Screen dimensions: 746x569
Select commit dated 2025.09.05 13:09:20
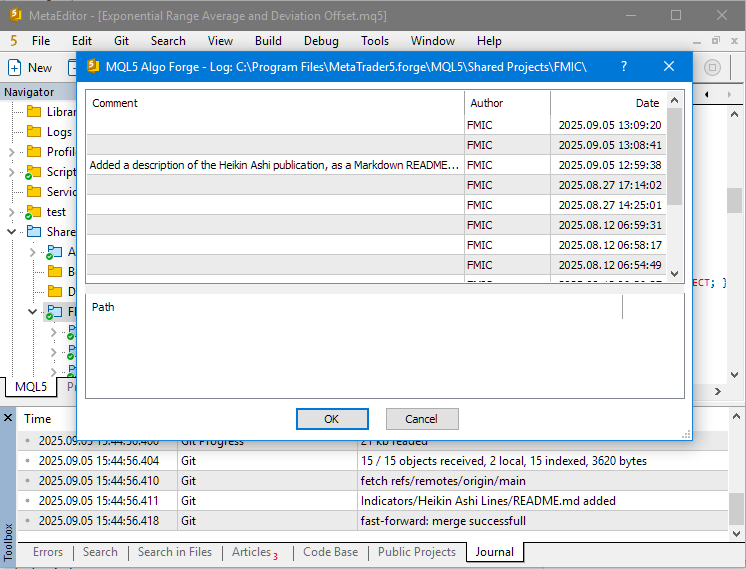(376, 125)
